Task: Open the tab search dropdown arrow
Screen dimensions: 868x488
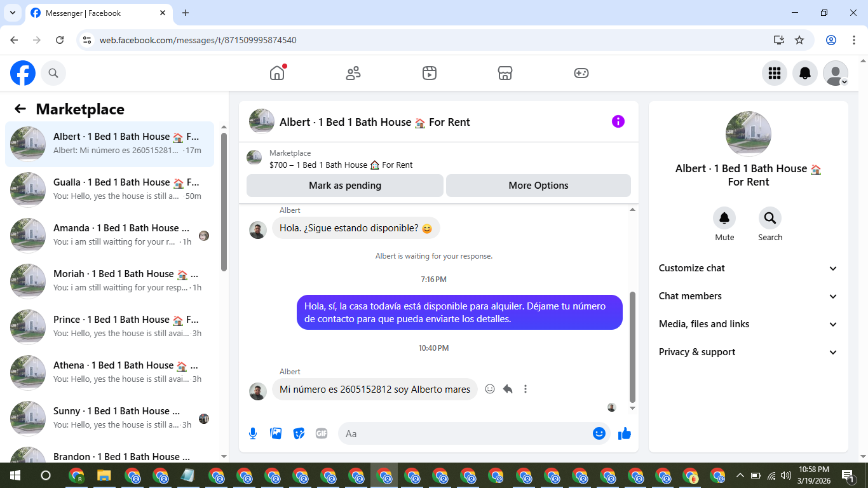Action: [12, 13]
